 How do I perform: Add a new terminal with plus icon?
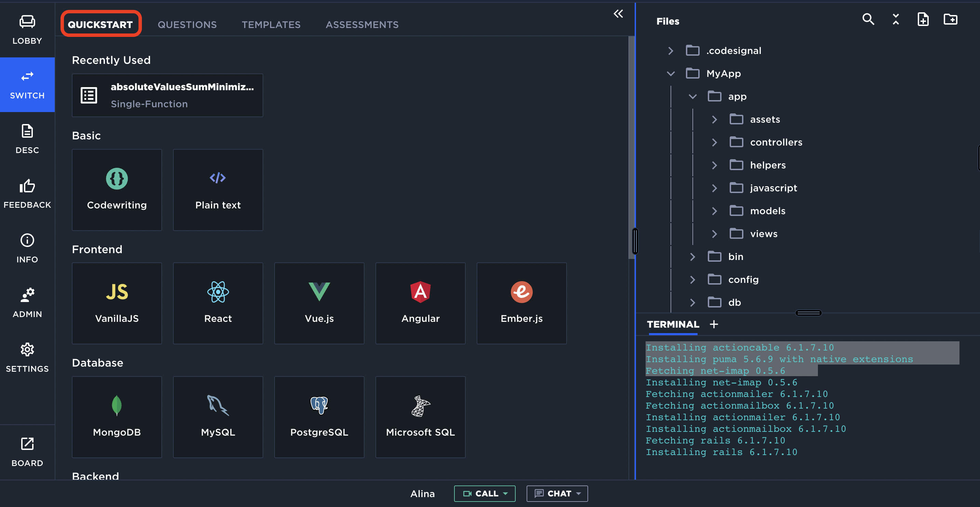point(714,324)
